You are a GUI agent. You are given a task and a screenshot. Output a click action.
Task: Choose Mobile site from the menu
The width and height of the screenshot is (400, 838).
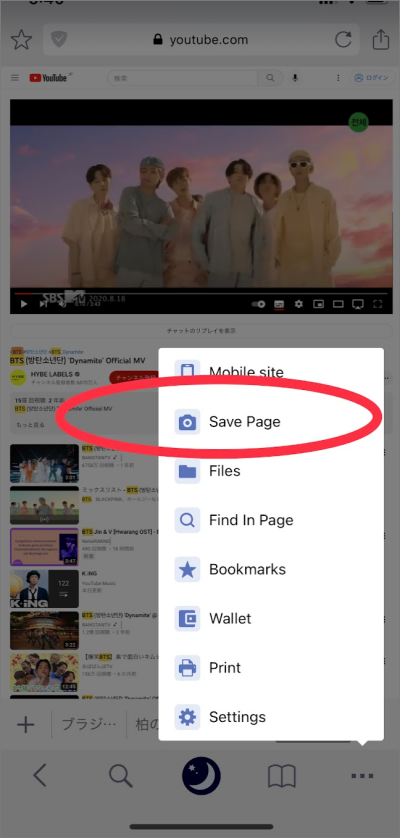point(271,373)
